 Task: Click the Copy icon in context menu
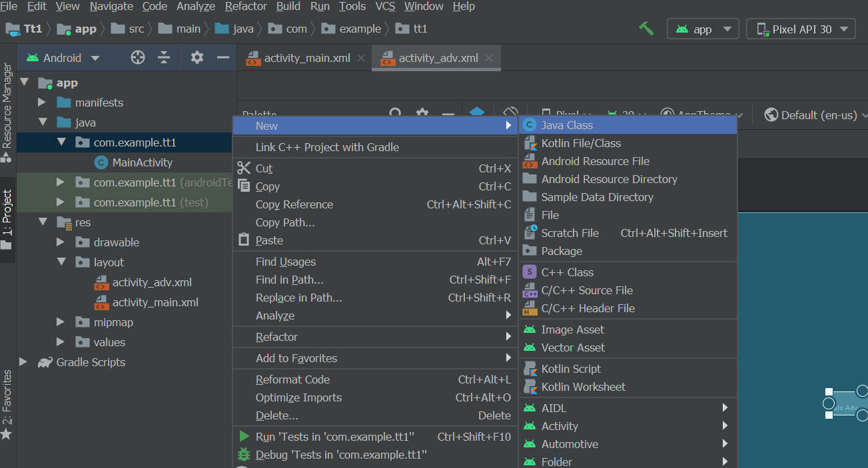(244, 186)
